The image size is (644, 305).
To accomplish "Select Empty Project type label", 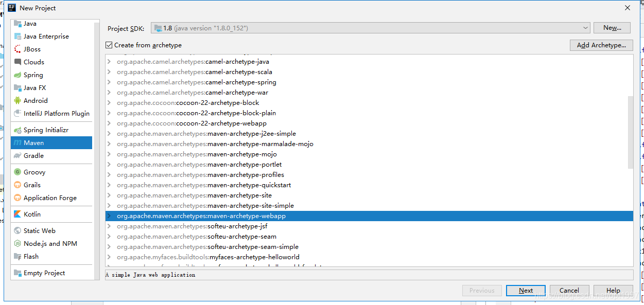I will (x=44, y=273).
